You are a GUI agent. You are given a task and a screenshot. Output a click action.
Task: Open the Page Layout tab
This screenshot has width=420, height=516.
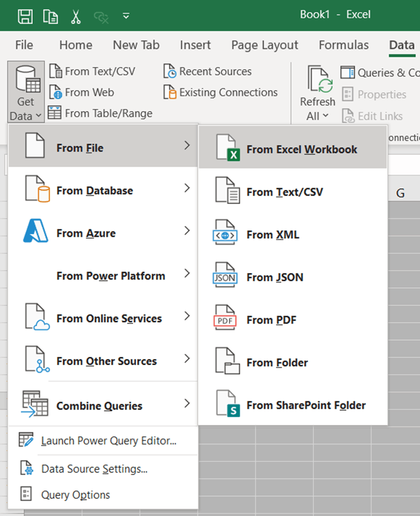[265, 45]
